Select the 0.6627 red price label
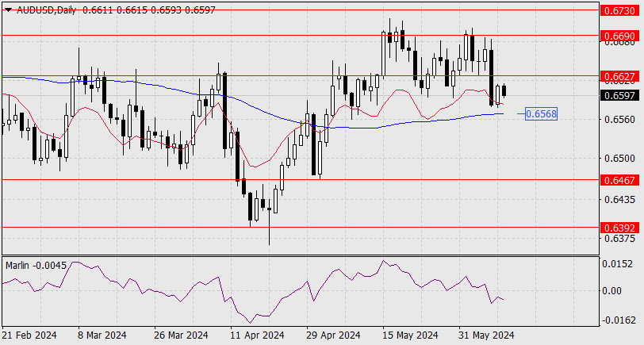Image resolution: width=644 pixels, height=345 pixels. tap(619, 76)
